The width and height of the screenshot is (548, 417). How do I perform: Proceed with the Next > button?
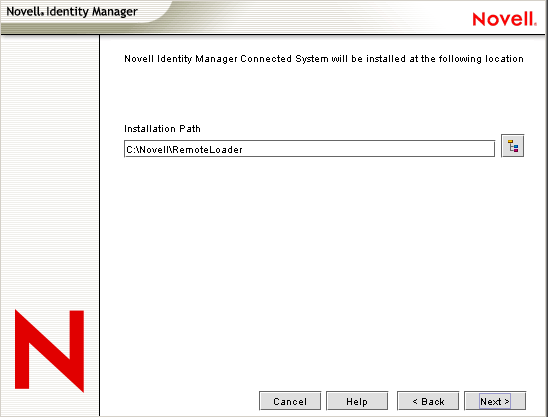coord(495,401)
